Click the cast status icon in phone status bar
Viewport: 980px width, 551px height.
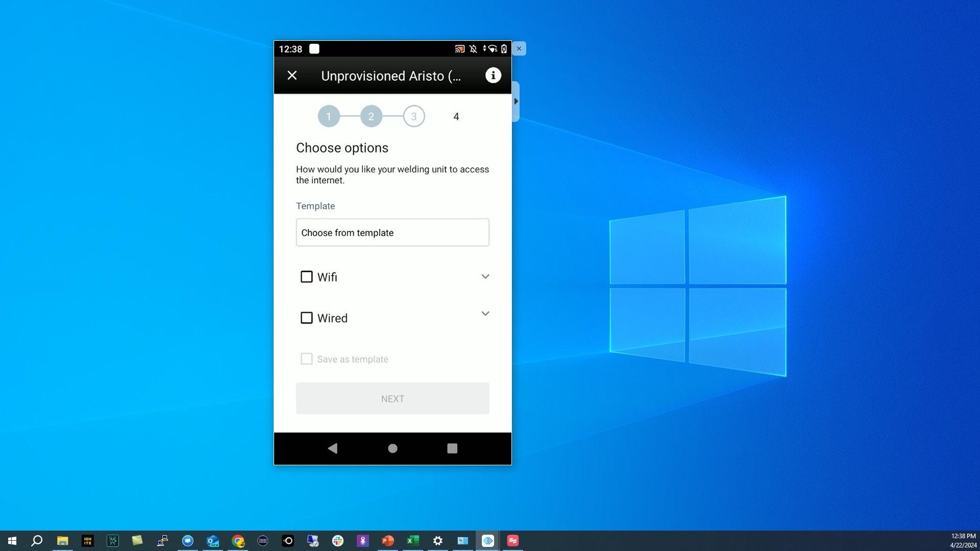coord(459,49)
